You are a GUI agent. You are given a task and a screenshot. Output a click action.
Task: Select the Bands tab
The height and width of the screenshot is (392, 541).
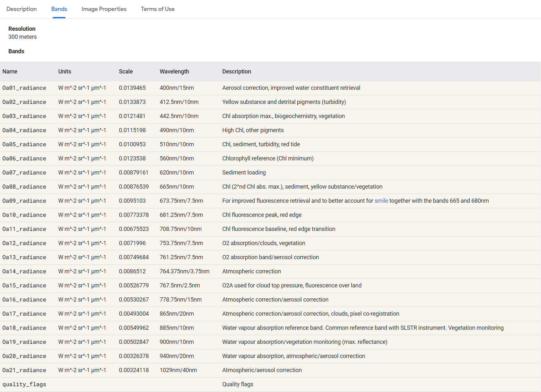pyautogui.click(x=59, y=9)
